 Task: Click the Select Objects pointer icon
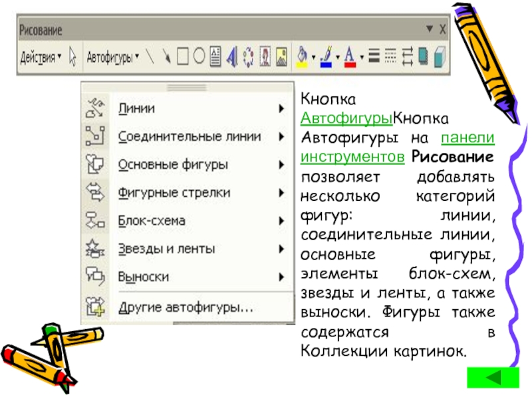coord(74,57)
